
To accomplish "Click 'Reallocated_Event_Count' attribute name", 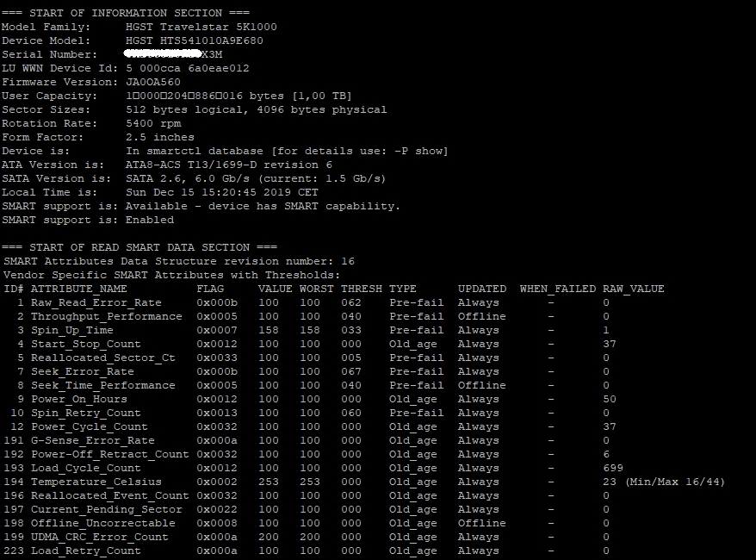I will (x=110, y=496).
